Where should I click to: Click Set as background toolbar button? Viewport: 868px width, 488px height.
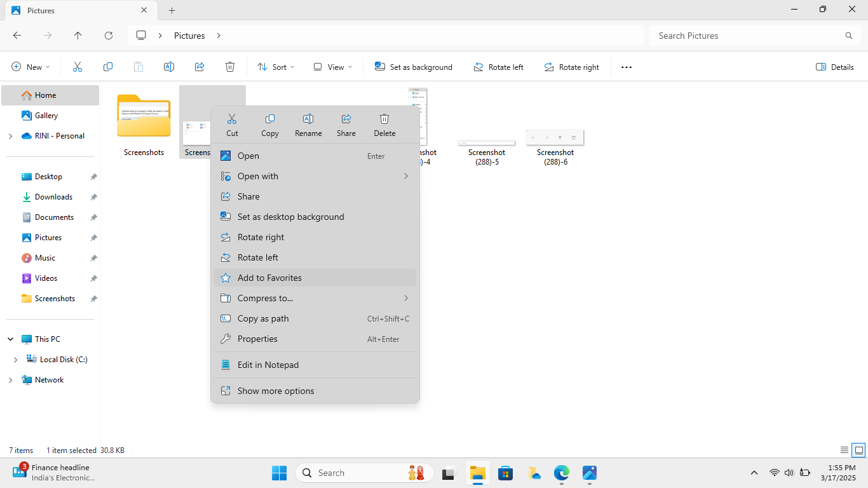(x=414, y=67)
